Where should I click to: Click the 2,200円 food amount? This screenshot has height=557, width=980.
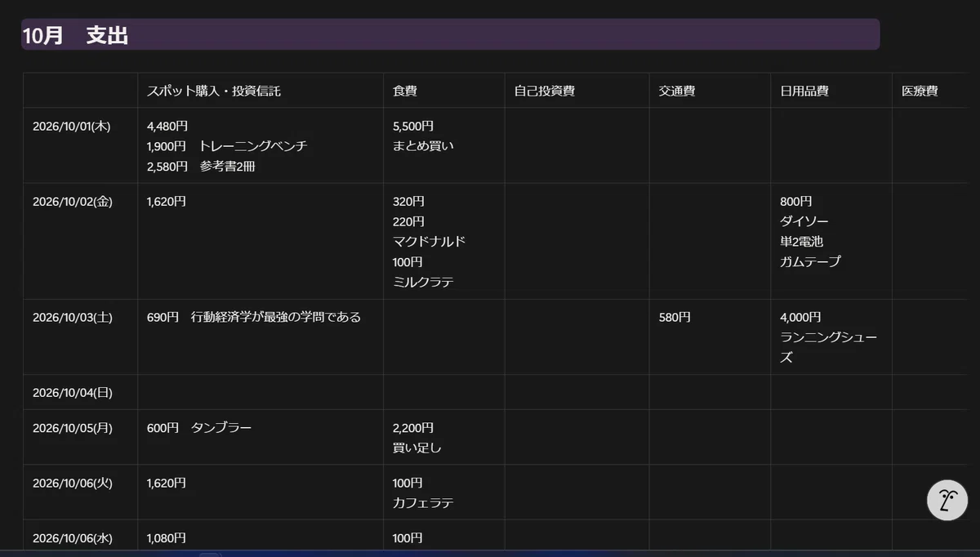pyautogui.click(x=413, y=427)
